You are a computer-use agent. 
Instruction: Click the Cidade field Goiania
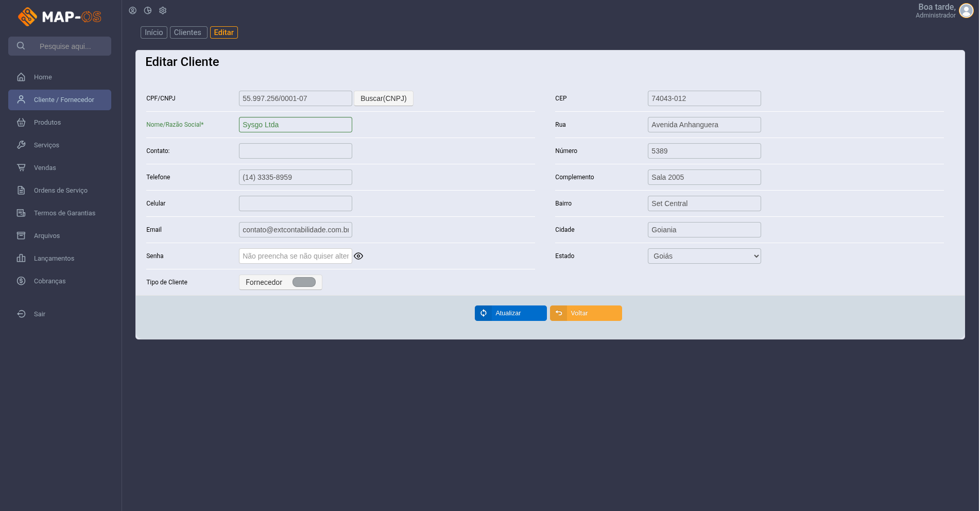(x=704, y=230)
